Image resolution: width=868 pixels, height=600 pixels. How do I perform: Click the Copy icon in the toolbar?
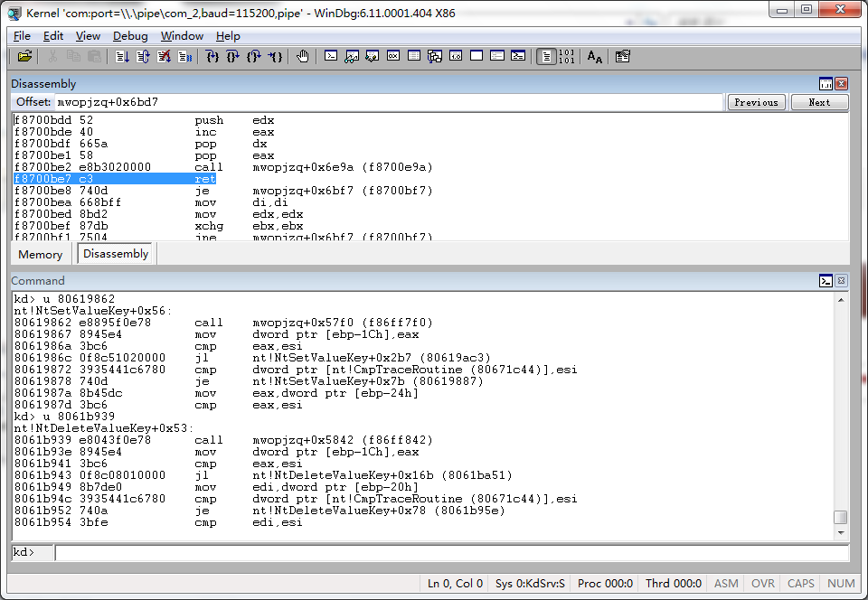point(73,56)
